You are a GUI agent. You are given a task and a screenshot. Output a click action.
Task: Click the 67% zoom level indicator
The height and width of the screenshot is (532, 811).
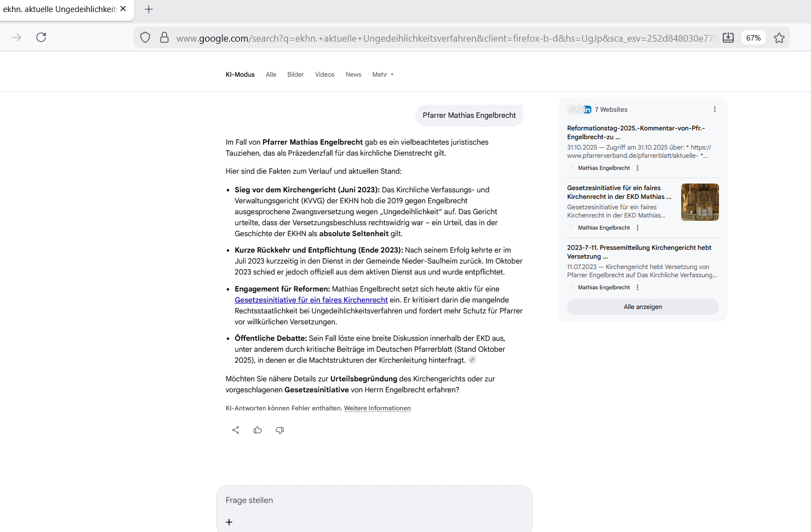753,38
